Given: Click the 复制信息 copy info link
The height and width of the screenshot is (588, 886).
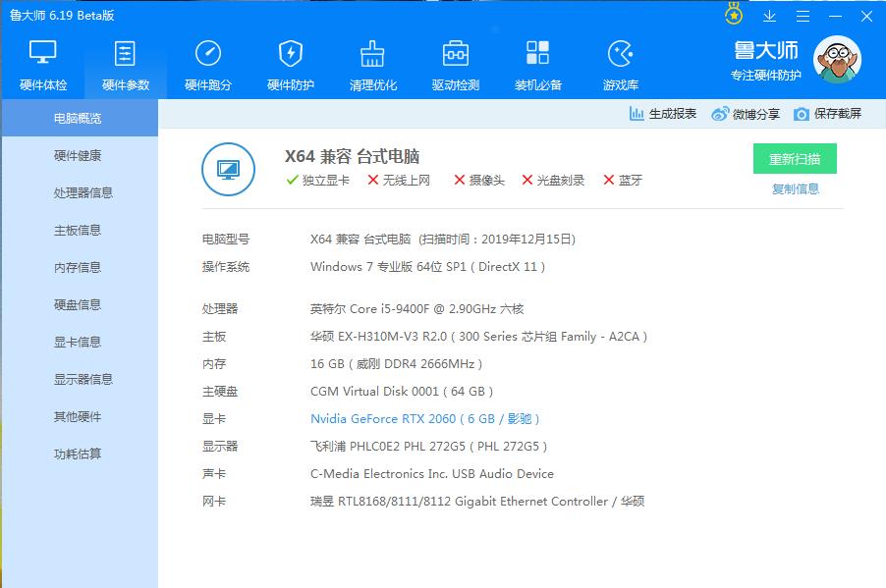Looking at the screenshot, I should (796, 188).
